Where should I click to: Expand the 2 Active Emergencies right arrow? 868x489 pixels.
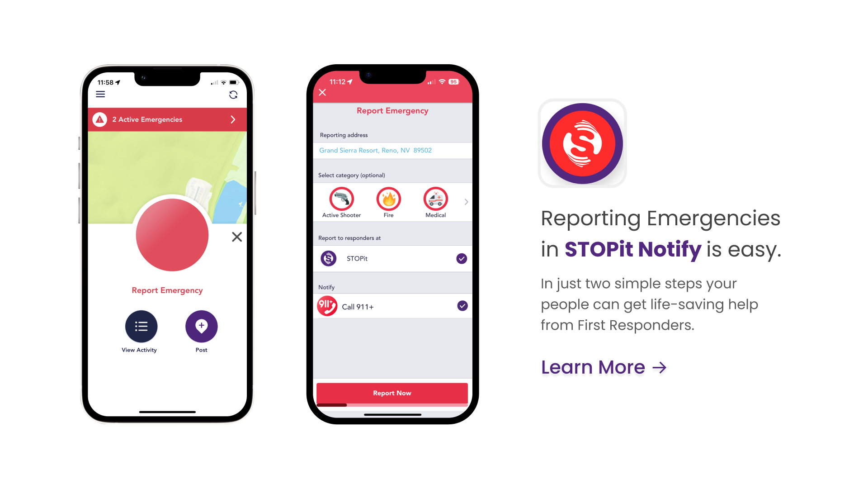coord(235,119)
